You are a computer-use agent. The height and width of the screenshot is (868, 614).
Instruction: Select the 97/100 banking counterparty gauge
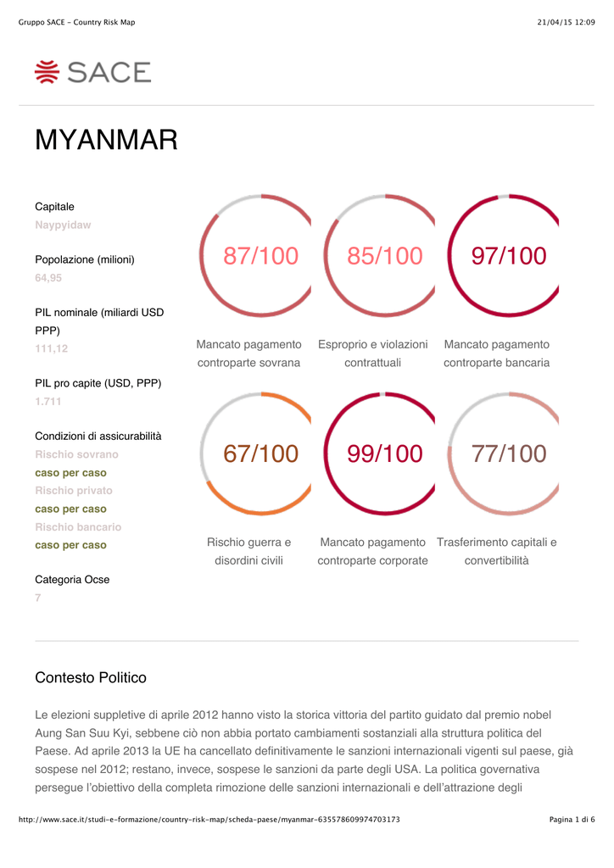(503, 255)
